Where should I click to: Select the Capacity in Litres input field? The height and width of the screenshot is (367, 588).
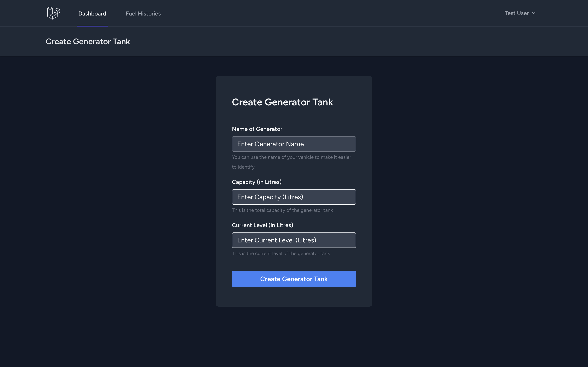pos(294,197)
